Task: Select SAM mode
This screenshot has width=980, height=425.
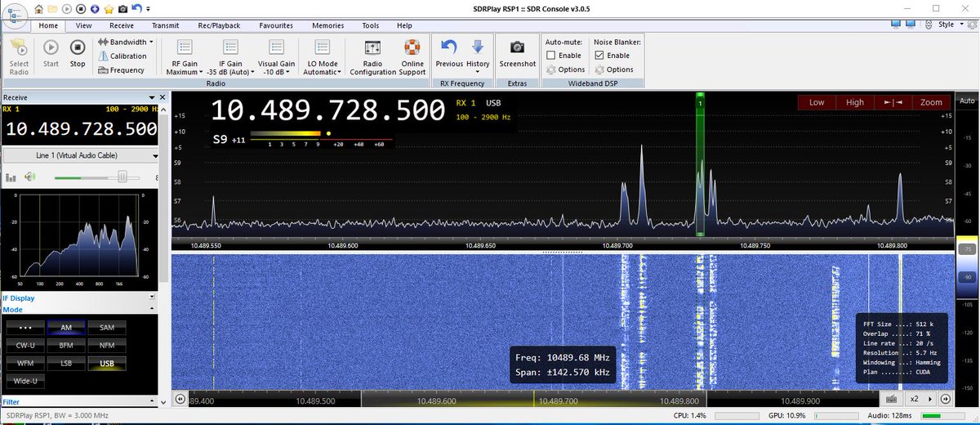Action: click(106, 327)
